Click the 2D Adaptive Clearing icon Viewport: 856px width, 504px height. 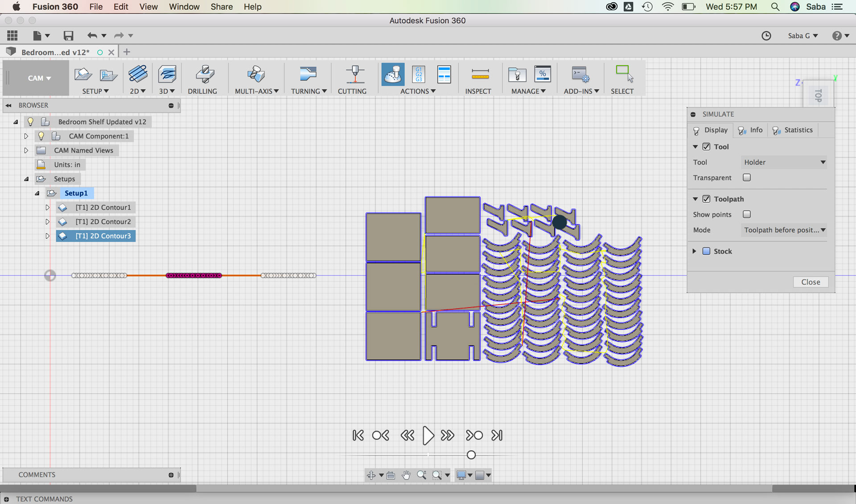click(x=138, y=74)
